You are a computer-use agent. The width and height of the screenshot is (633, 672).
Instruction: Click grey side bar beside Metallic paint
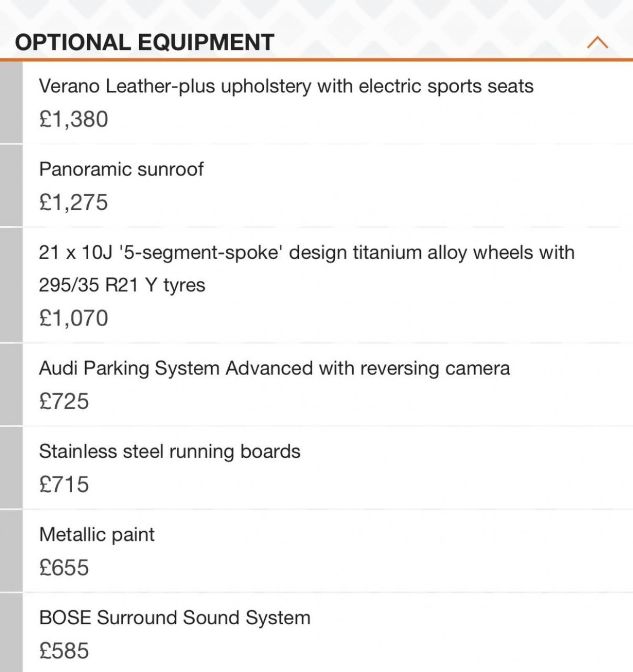tap(11, 551)
